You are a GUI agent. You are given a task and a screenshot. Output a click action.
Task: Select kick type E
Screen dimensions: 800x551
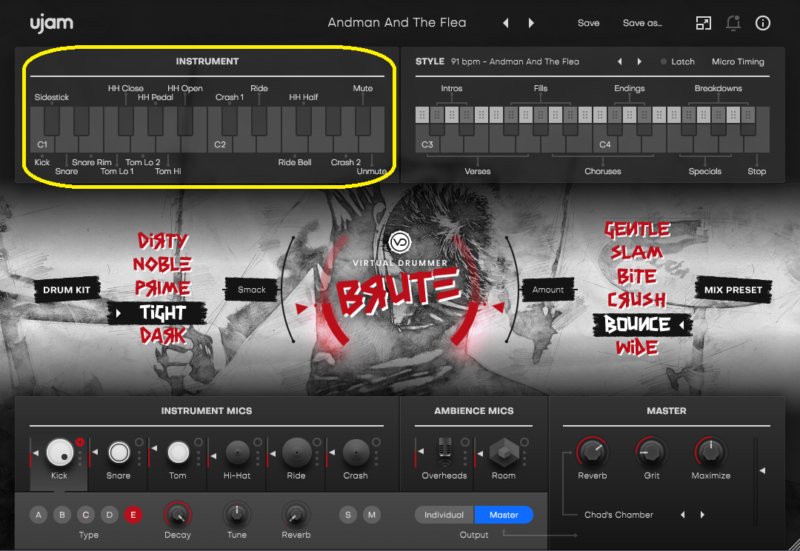[133, 515]
